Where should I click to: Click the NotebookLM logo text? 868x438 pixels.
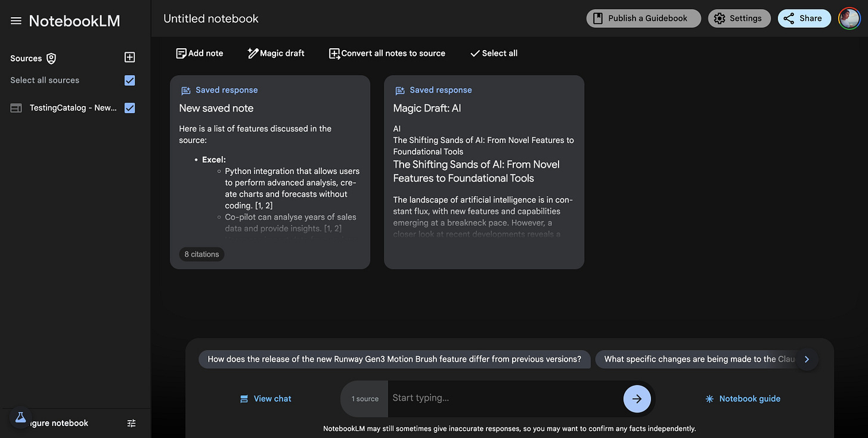pos(75,21)
